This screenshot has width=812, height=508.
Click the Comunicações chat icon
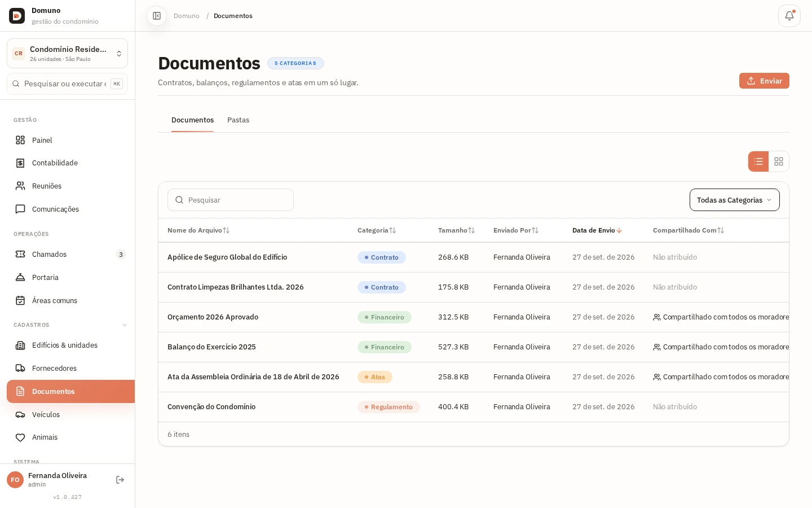click(x=20, y=209)
